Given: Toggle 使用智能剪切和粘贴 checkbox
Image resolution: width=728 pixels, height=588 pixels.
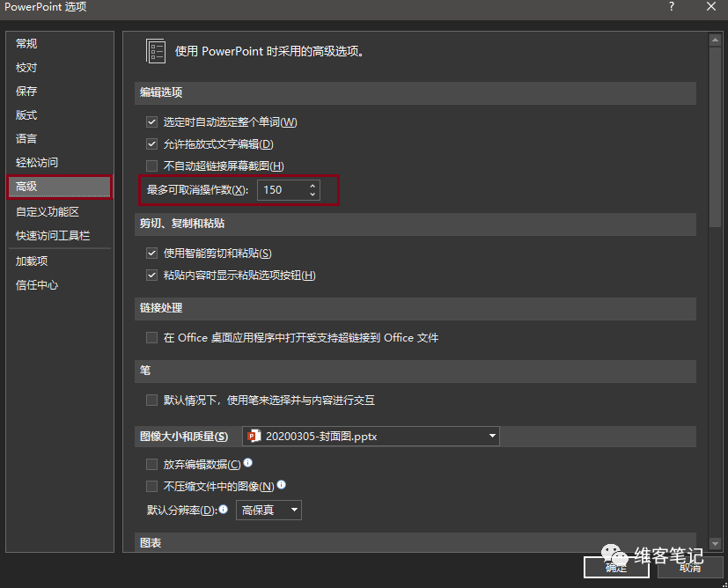Looking at the screenshot, I should 151,253.
